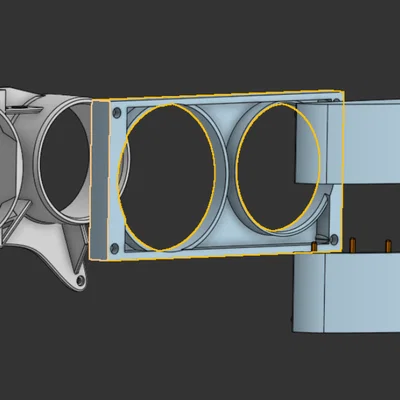
Task: Click the mounting hole on white duct's tab
Action: click(80, 281)
